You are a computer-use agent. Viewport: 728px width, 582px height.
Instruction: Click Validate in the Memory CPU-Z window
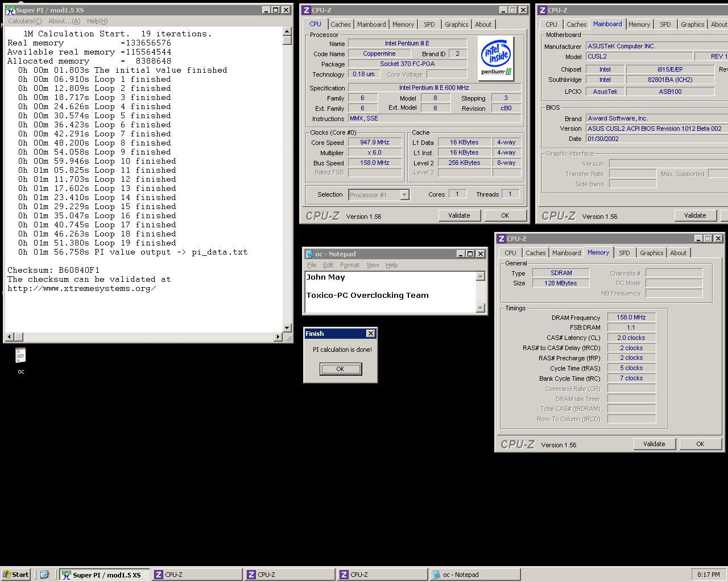tap(654, 444)
